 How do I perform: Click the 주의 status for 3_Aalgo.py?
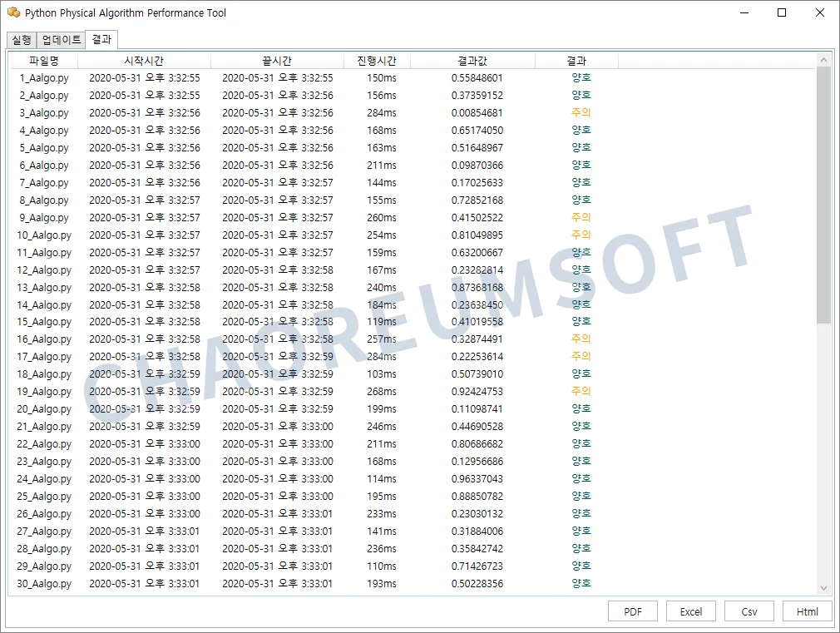581,112
